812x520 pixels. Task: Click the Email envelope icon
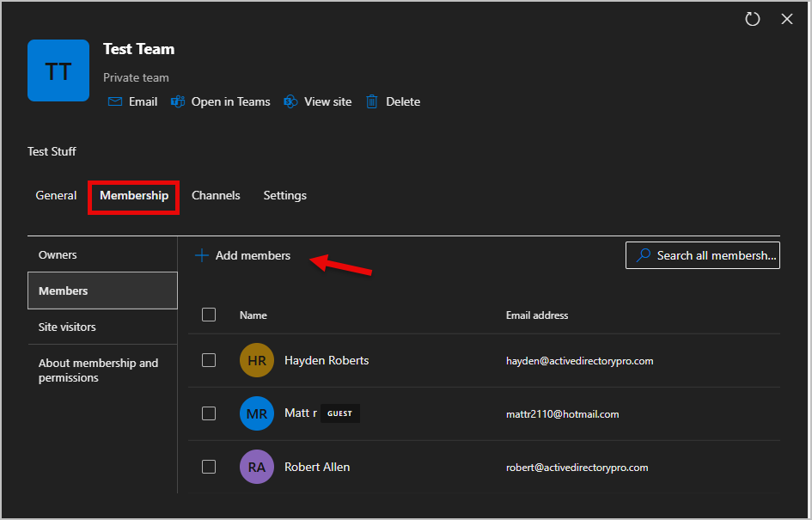[115, 101]
